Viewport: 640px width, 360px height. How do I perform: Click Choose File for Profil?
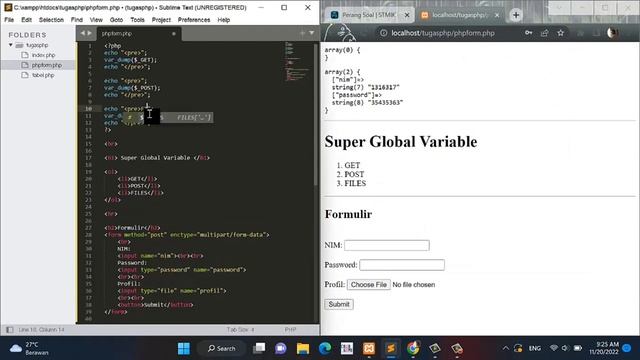pos(369,284)
